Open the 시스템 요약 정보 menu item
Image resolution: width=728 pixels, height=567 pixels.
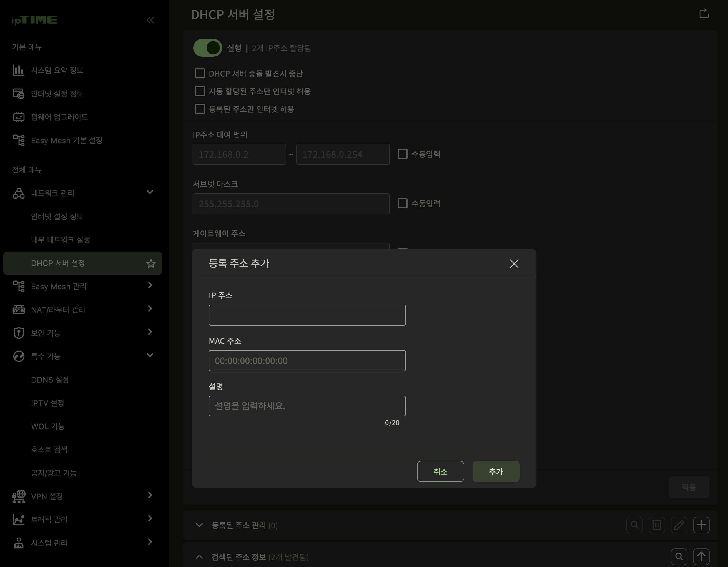57,70
